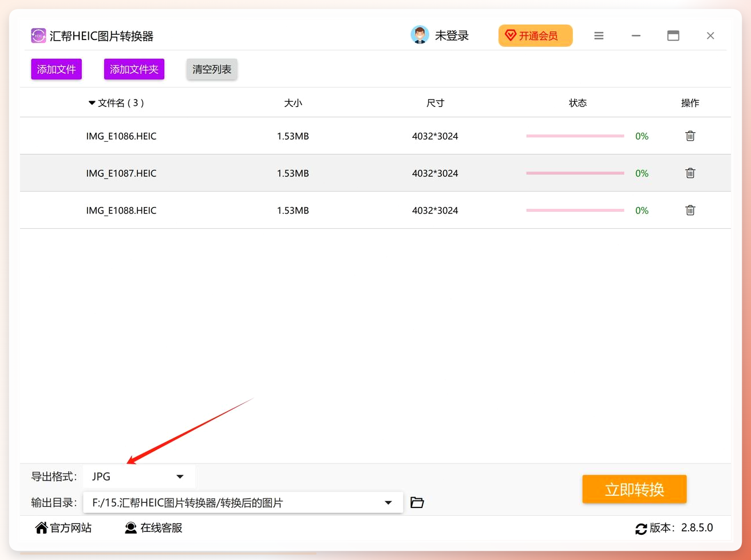Click the 尺寸 column header
The width and height of the screenshot is (751, 560).
coord(435,103)
